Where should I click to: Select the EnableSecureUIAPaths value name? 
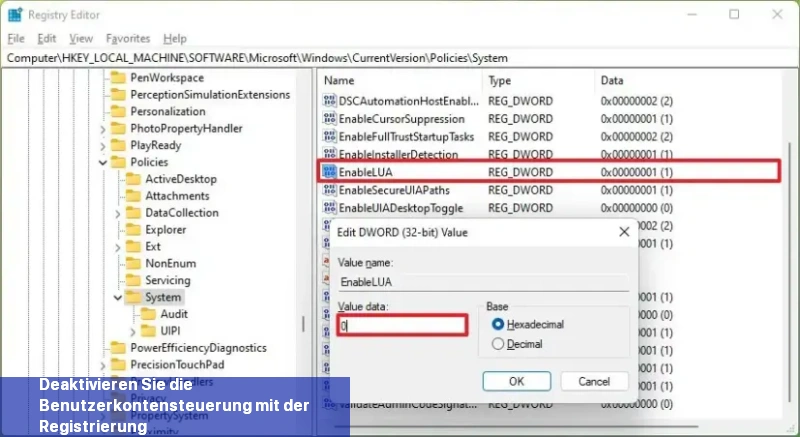pyautogui.click(x=394, y=190)
